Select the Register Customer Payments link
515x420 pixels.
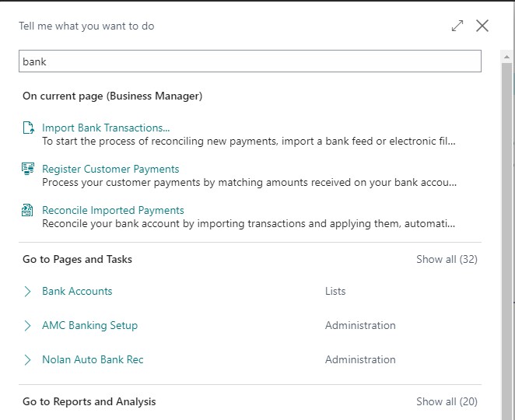[110, 170]
